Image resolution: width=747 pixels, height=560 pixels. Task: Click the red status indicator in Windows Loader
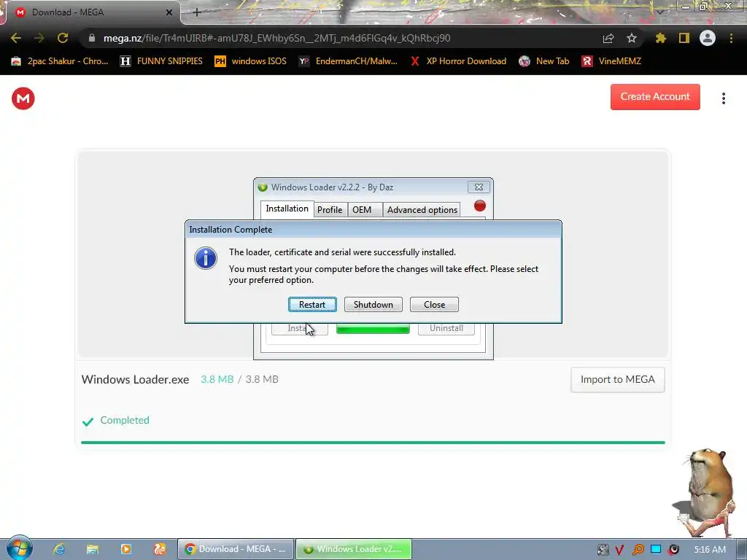[480, 206]
